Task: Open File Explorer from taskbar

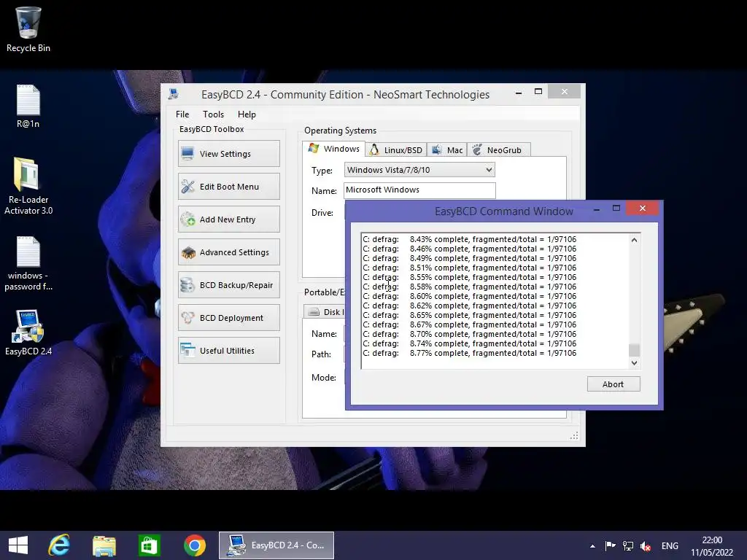Action: pyautogui.click(x=104, y=545)
